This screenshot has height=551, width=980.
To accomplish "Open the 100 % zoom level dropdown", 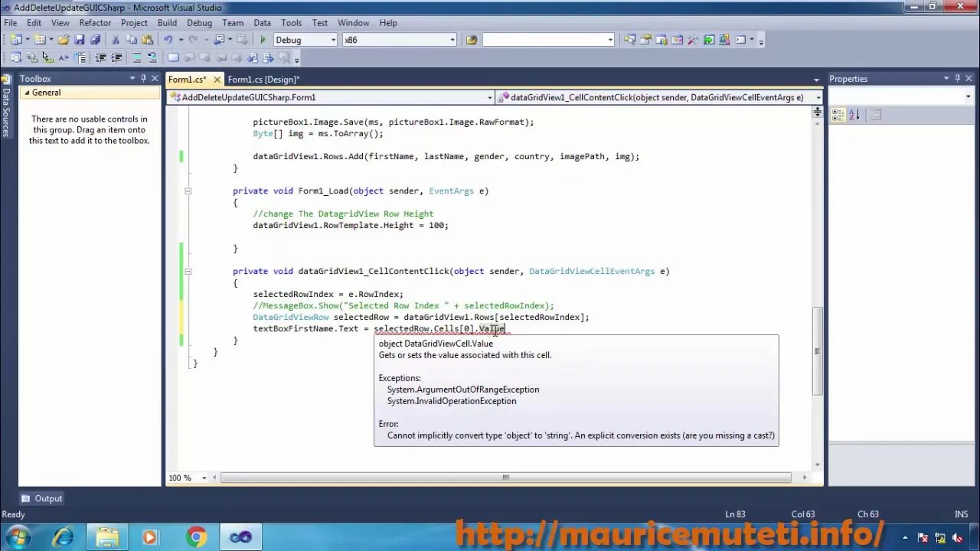I will [204, 478].
